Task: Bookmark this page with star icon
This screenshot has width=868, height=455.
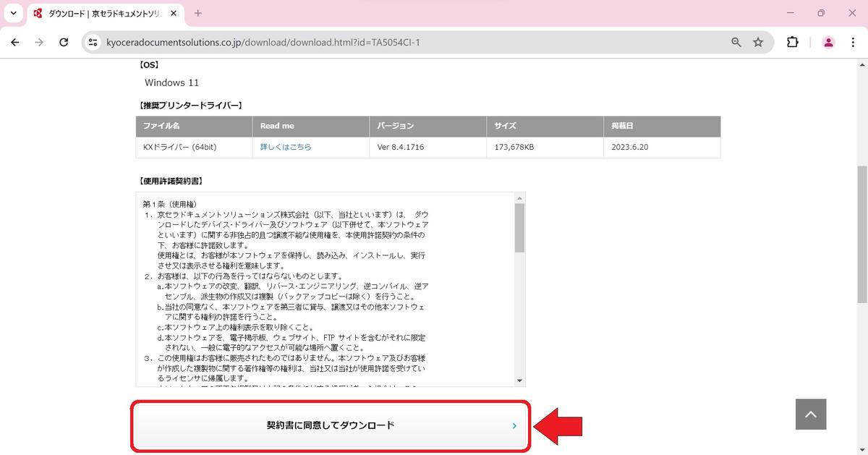Action: coord(758,43)
